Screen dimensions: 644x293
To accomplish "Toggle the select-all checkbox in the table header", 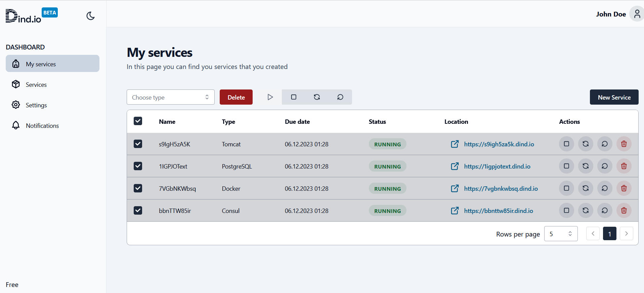I will [138, 121].
